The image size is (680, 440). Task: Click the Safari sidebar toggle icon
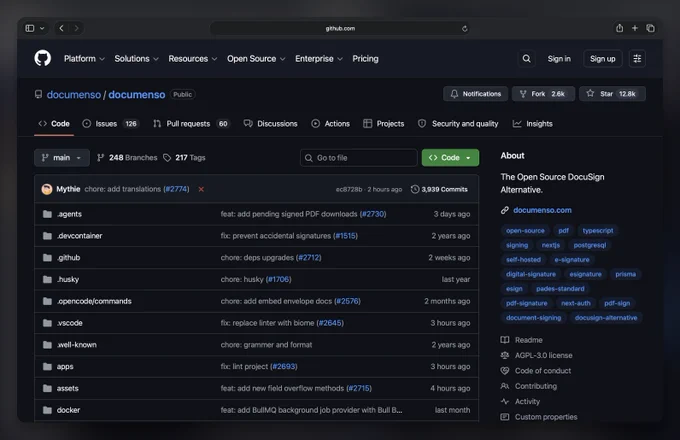coord(30,28)
